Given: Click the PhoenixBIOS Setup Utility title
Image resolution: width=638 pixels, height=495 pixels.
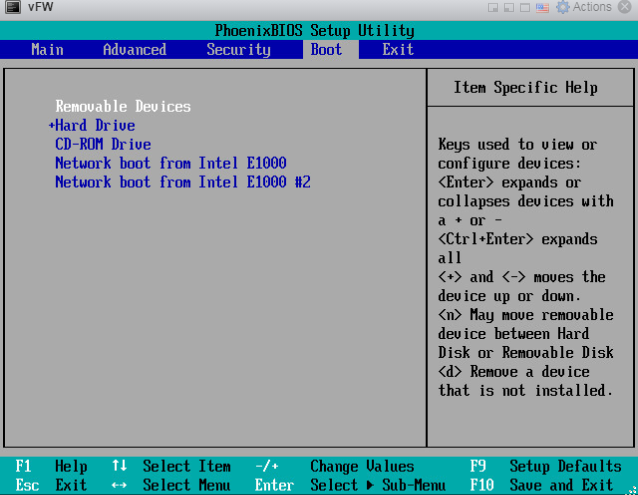Looking at the screenshot, I should 315,31.
